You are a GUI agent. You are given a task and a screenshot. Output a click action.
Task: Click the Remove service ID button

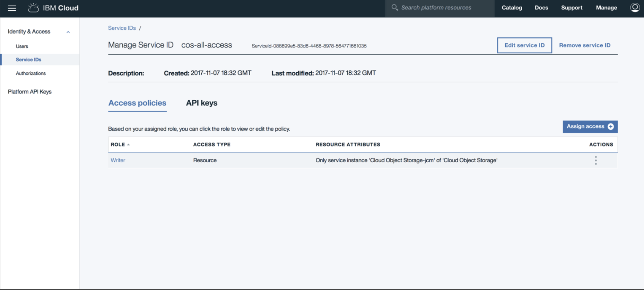[x=585, y=45]
